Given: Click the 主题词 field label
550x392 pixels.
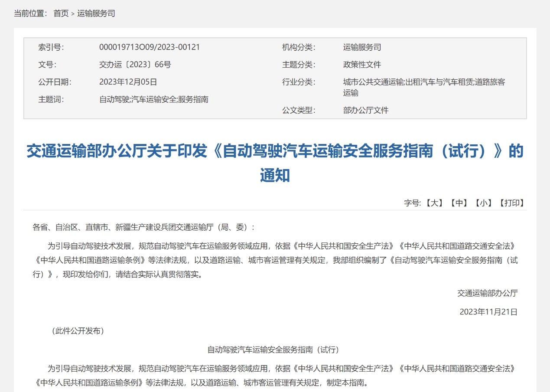Looking at the screenshot, I should point(51,99).
